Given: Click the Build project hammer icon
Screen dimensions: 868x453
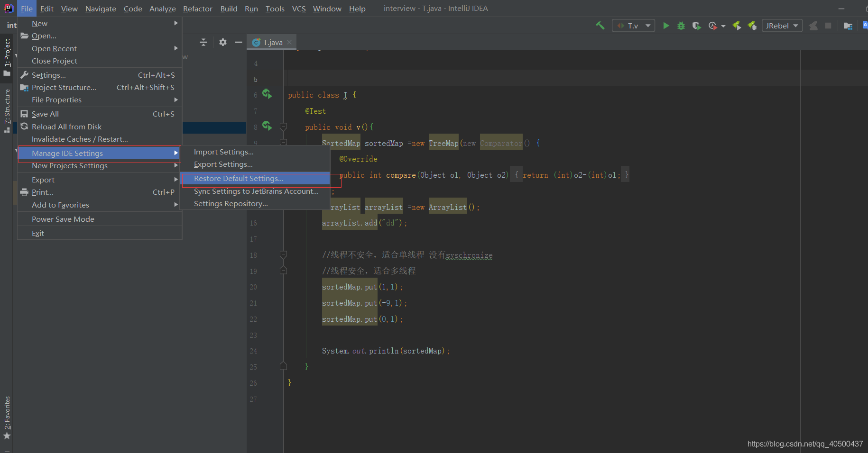Looking at the screenshot, I should (x=600, y=26).
